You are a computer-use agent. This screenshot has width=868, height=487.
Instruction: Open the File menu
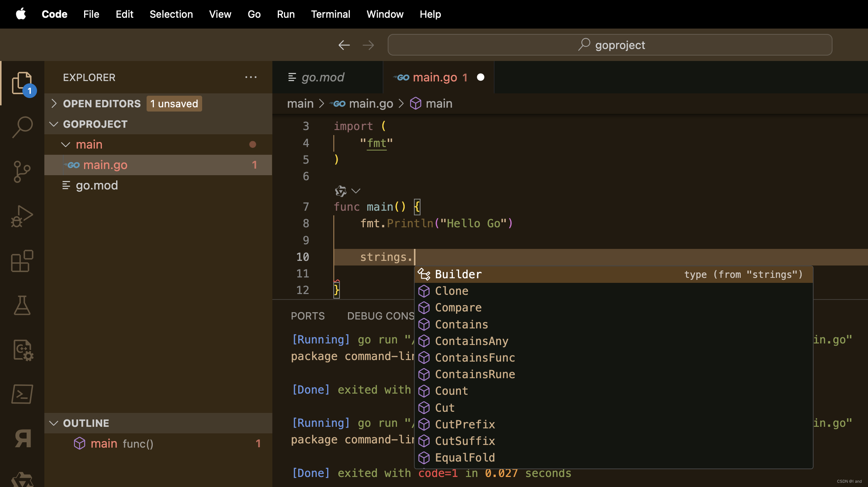tap(91, 14)
